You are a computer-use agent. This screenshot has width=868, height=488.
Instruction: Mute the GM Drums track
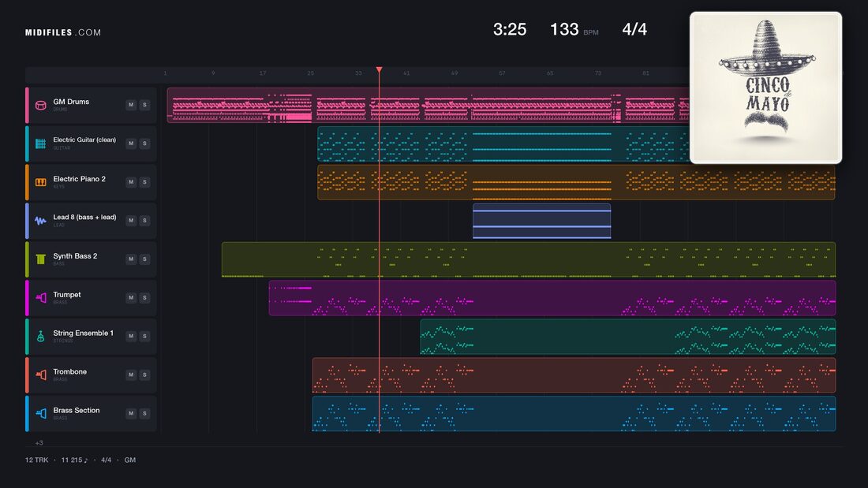pyautogui.click(x=131, y=105)
